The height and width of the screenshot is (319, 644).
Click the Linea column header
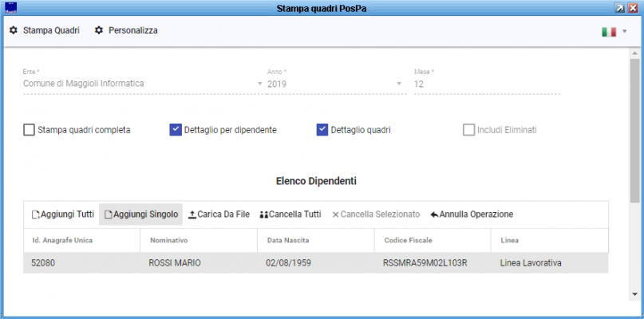point(550,241)
